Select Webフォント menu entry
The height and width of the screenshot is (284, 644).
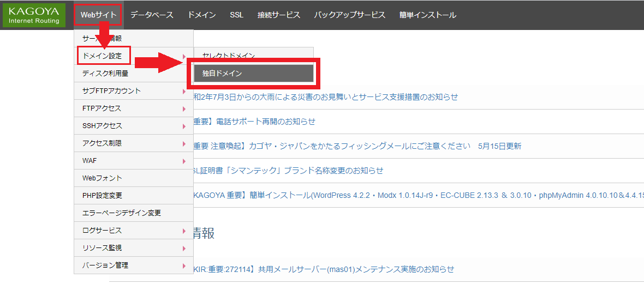click(102, 178)
